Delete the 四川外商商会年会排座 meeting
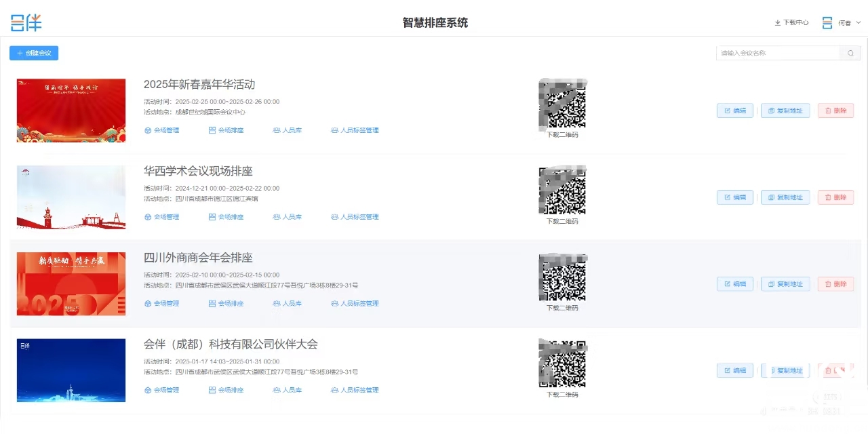Image resolution: width=868 pixels, height=434 pixels. click(x=835, y=284)
